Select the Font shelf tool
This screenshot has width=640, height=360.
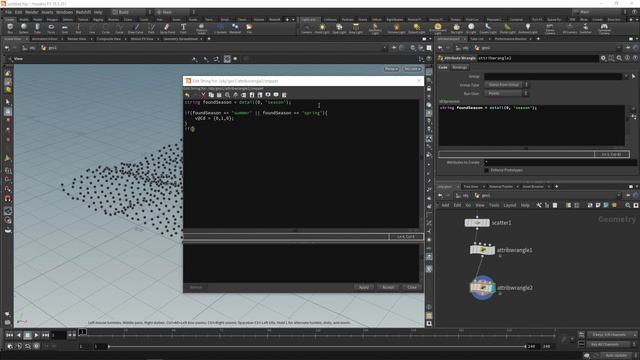point(183,28)
